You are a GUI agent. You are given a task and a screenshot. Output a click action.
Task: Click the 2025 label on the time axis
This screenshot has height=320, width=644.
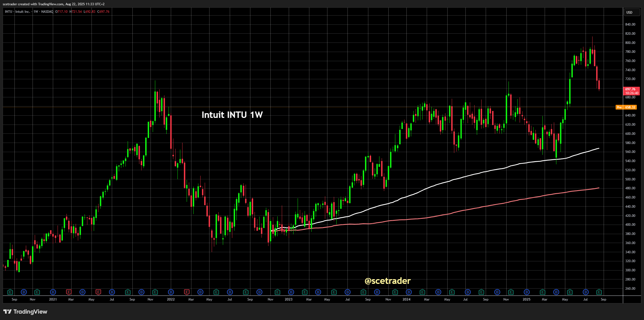(526, 299)
